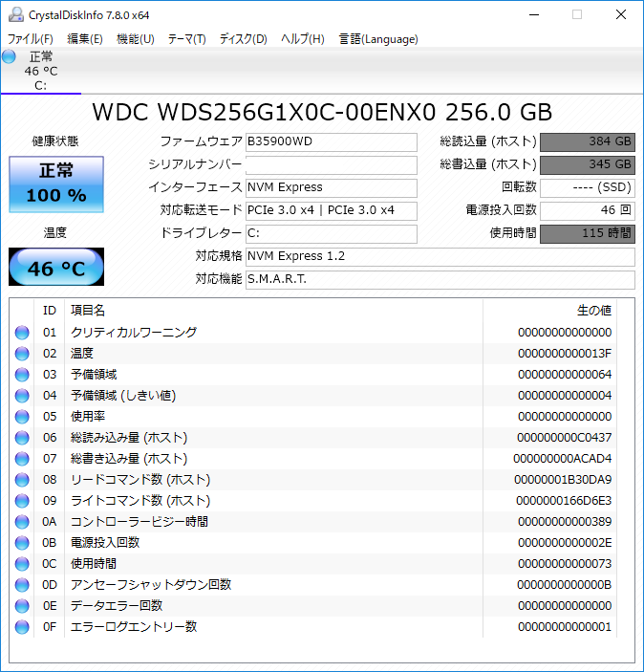Click the 対応機能 field S.M.A.R.T.
The height and width of the screenshot is (672, 644).
click(x=440, y=279)
